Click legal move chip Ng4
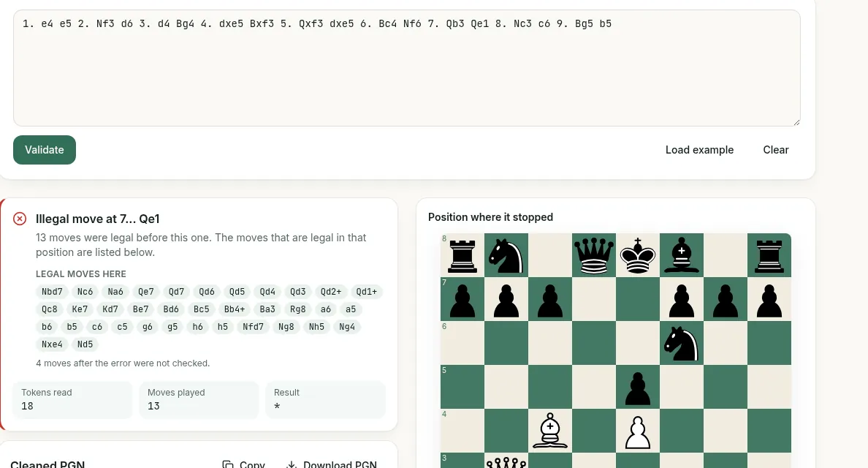This screenshot has width=868, height=468. tap(347, 327)
